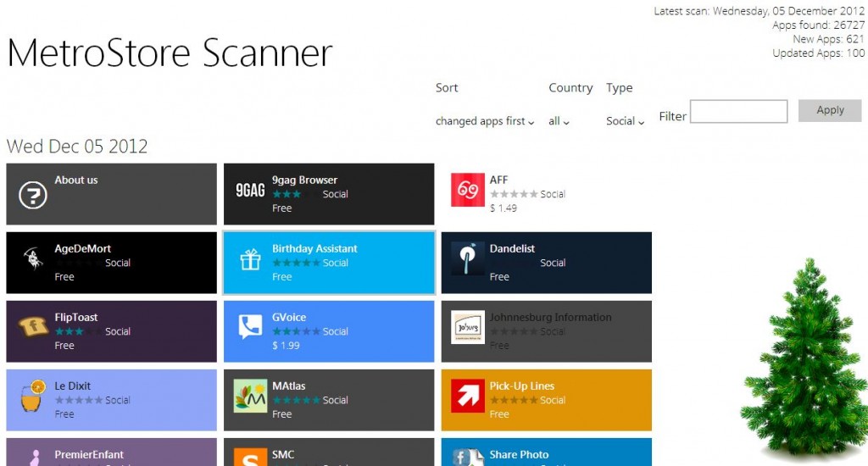Click the Johnnesburg Information Jo'burg icon
Viewport: 868px width, 466px height.
point(468,327)
